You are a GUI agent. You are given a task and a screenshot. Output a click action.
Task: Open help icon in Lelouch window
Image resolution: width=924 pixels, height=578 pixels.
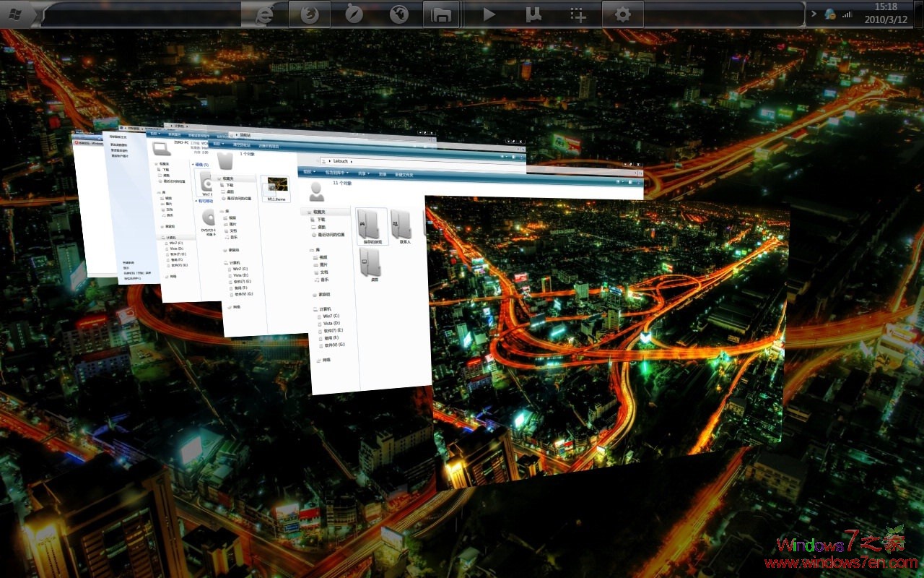coord(637,182)
